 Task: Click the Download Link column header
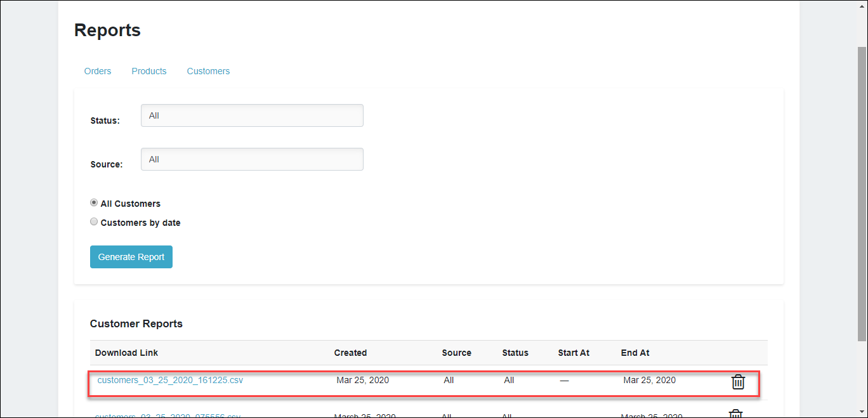(126, 353)
